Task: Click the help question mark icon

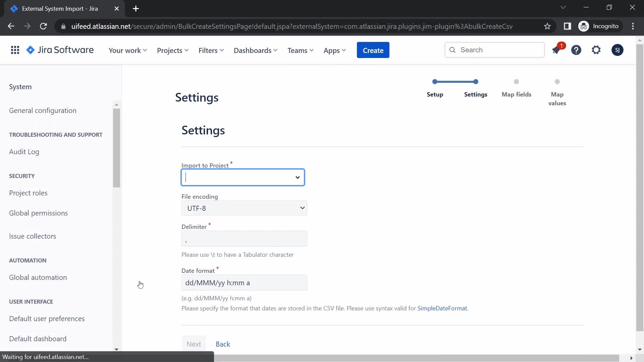Action: 576,50
